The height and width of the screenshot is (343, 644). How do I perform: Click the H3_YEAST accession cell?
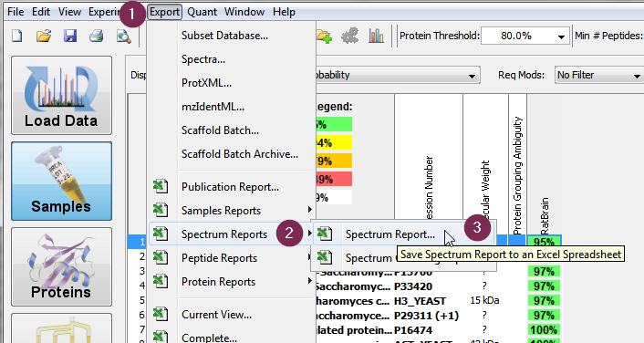coord(420,301)
